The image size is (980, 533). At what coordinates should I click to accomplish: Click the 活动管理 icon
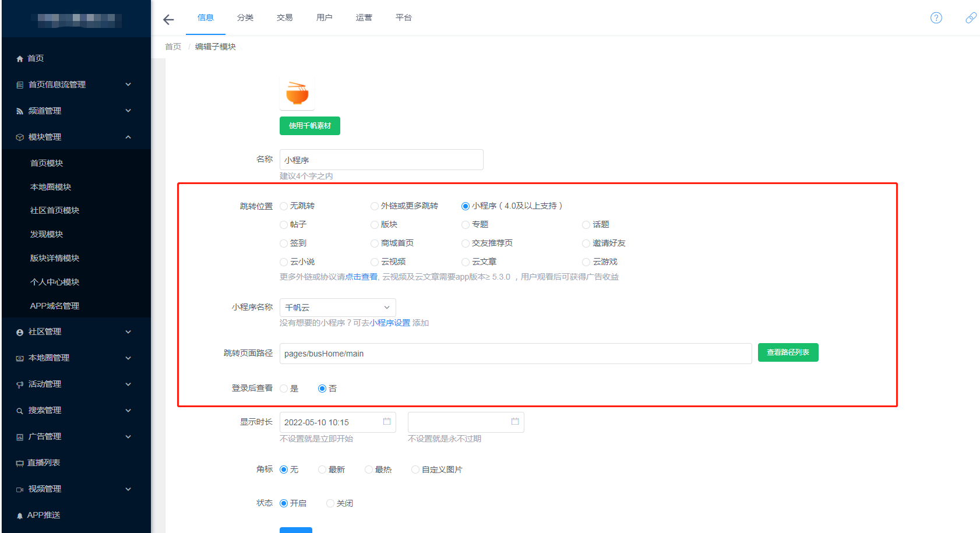(20, 384)
